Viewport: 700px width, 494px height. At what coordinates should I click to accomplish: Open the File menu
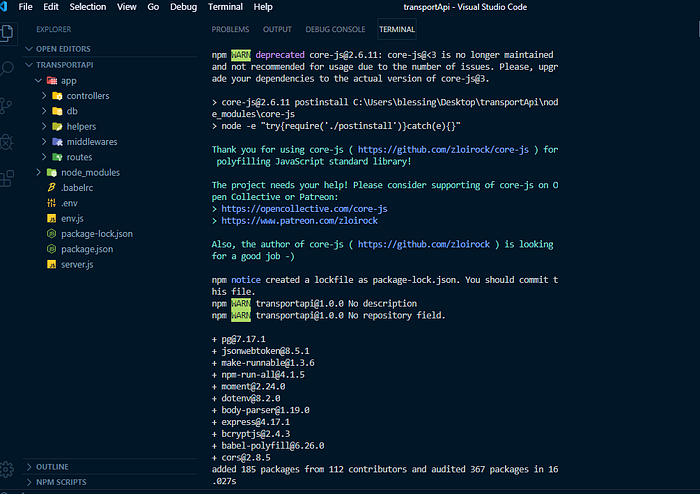25,7
